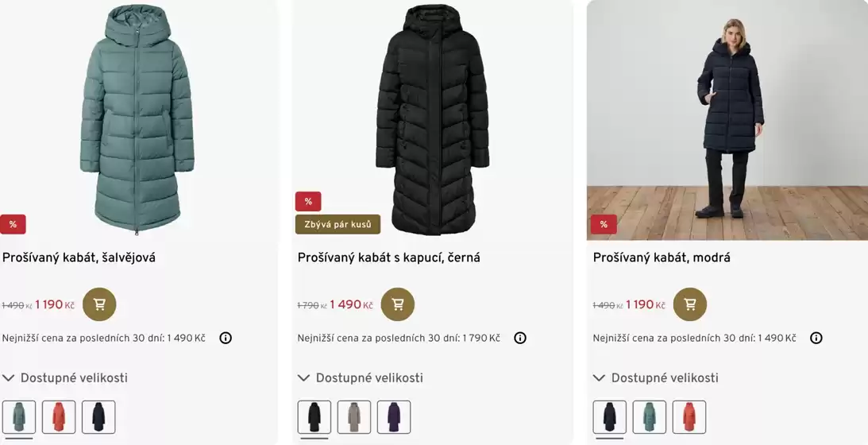Open blue coat model photo
Screen dimensions: 868x445
tap(727, 119)
